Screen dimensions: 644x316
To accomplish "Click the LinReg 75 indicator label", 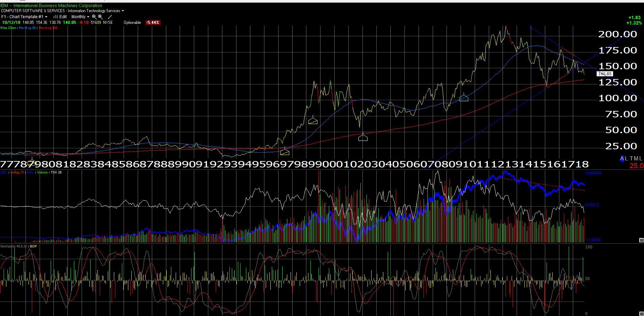I will click(x=17, y=172).
